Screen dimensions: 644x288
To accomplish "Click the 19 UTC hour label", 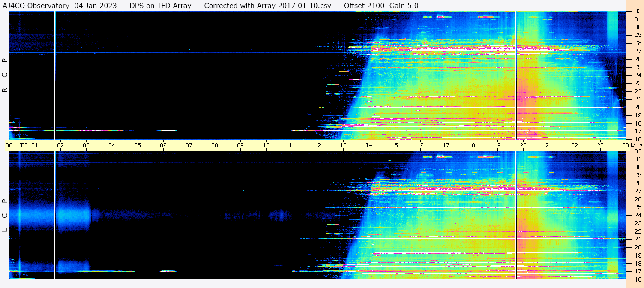I will click(497, 145).
